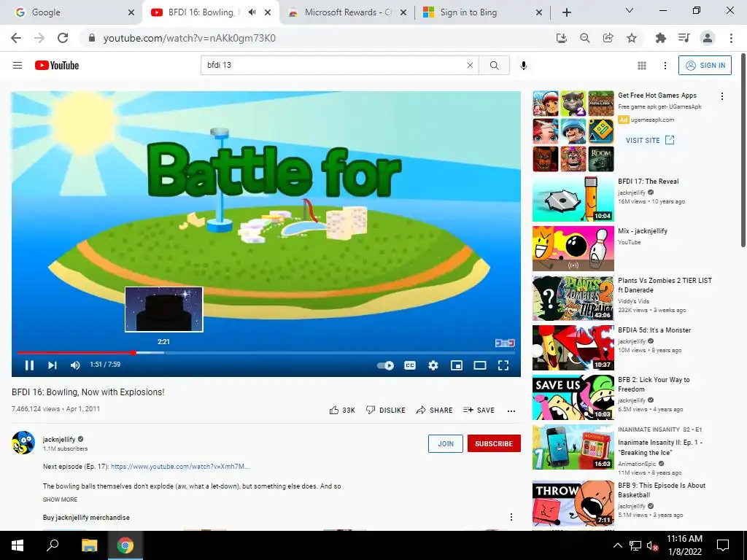Open the tab search chevron
747x560 pixels.
pos(630,10)
